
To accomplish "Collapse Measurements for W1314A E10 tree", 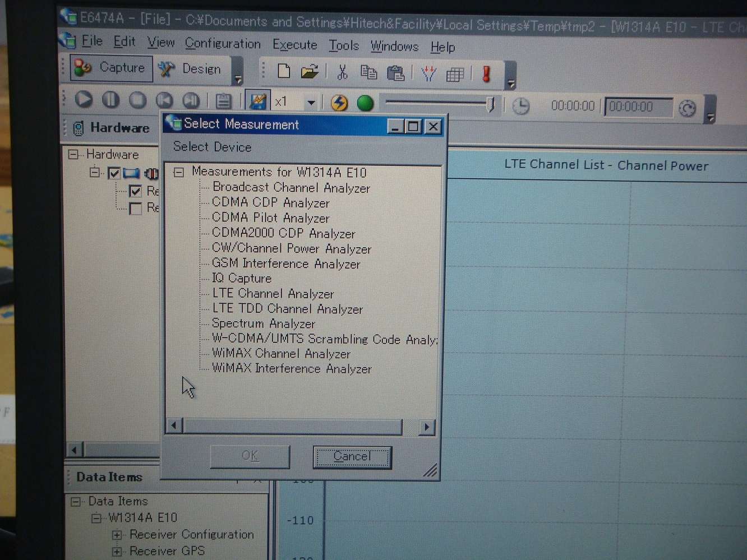I will (179, 172).
